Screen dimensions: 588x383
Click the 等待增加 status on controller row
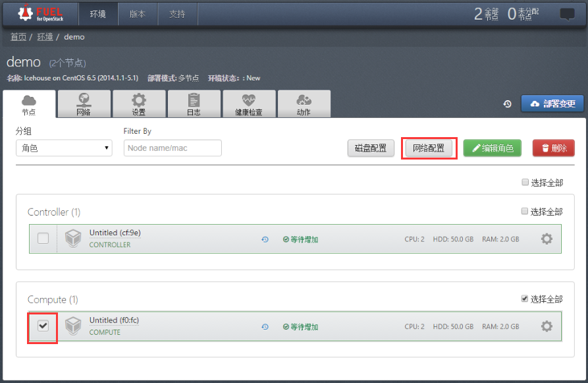[x=300, y=239]
